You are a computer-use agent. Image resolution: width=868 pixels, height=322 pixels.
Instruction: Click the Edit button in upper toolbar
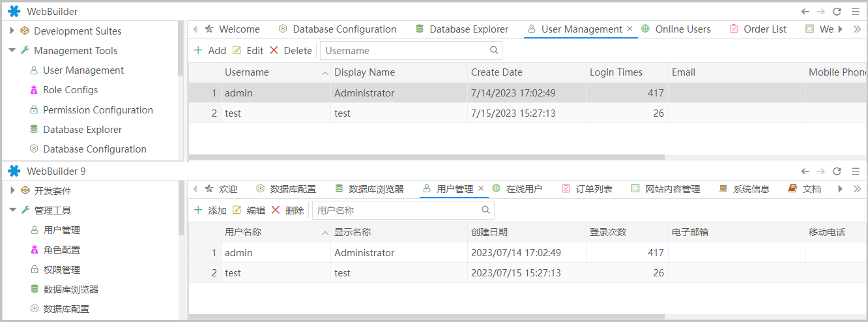248,50
